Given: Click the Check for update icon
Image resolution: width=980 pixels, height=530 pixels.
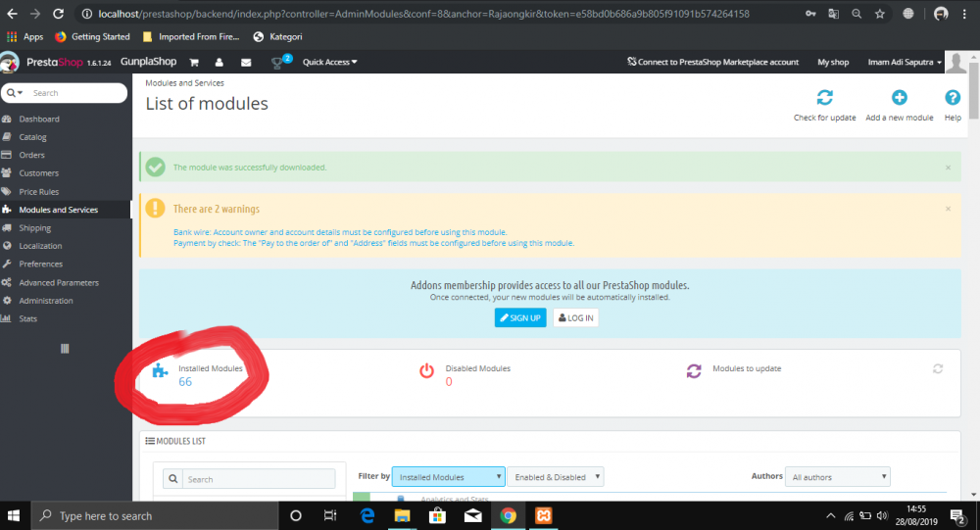Looking at the screenshot, I should coord(824,98).
